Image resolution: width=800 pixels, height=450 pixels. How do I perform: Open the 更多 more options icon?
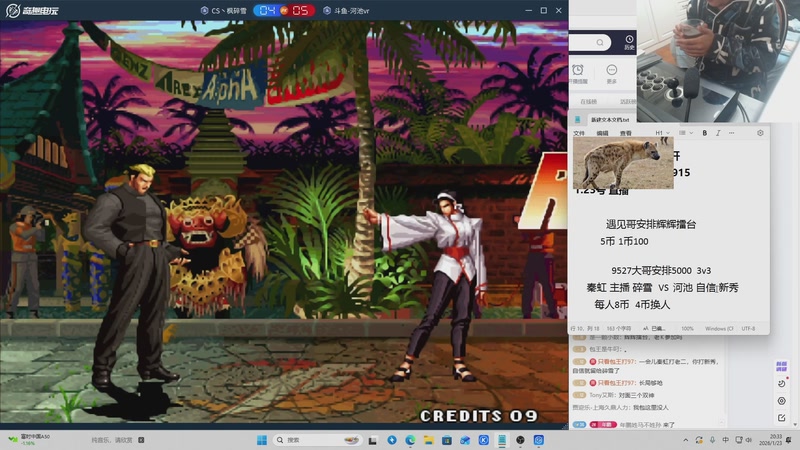click(612, 69)
